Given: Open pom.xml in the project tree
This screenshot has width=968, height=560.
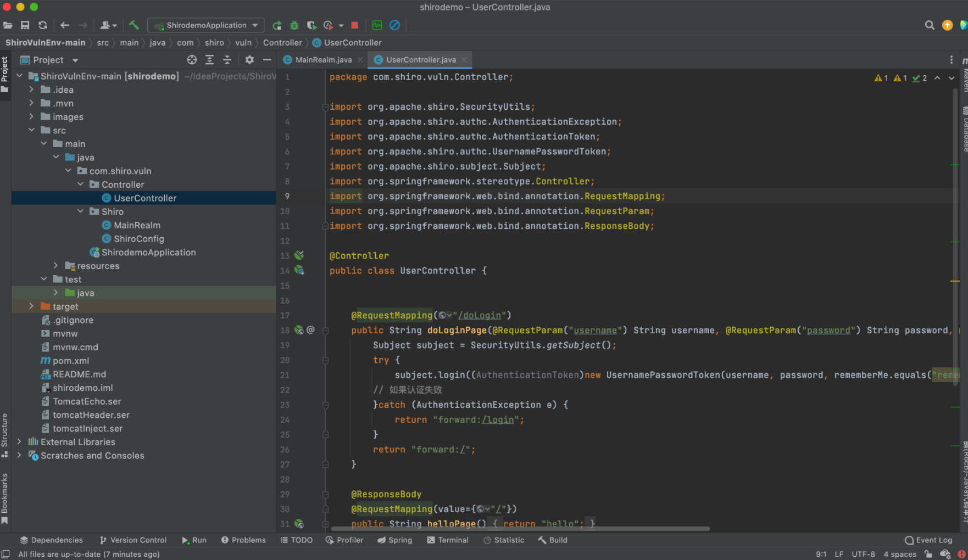Looking at the screenshot, I should tap(70, 361).
